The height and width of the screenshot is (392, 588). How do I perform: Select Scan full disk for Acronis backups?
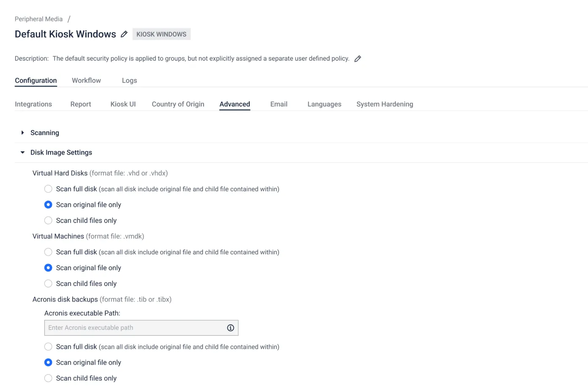tap(49, 347)
